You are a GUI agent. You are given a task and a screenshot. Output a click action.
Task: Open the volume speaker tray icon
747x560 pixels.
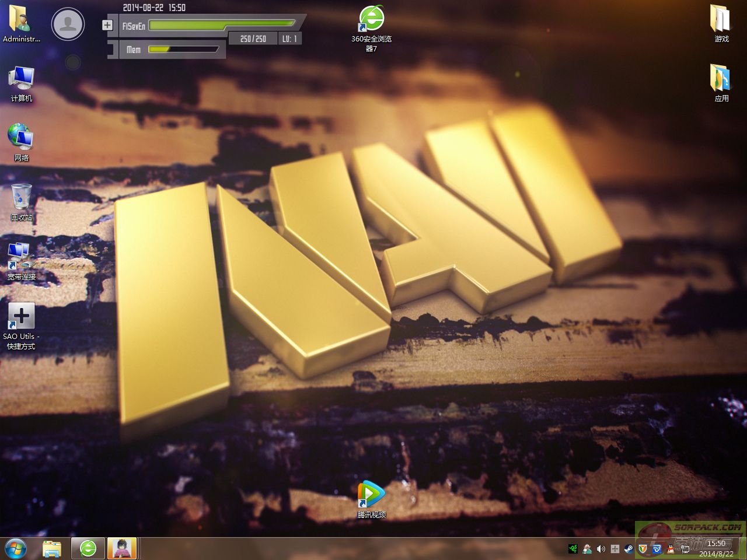(601, 549)
